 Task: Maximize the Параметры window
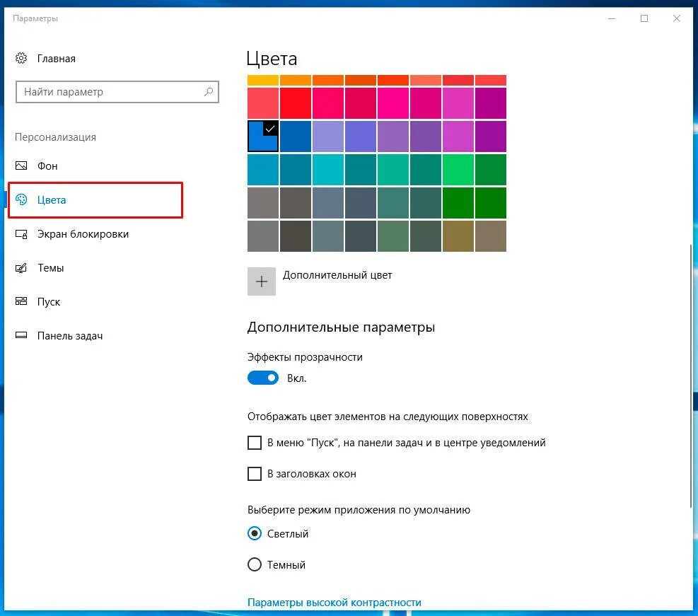(644, 18)
